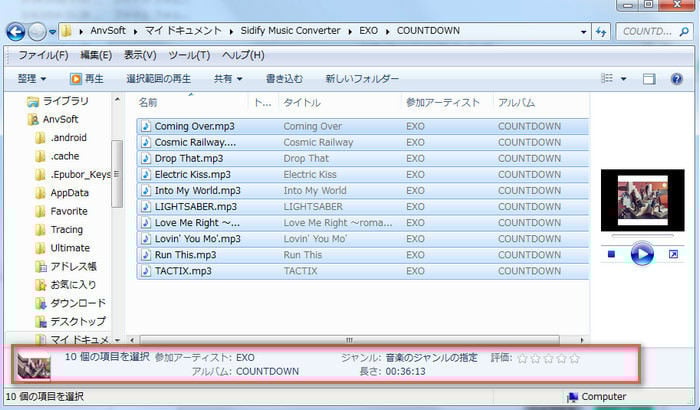The height and width of the screenshot is (410, 700).
Task: Click the 再生 play button in toolbar
Action: coord(87,79)
